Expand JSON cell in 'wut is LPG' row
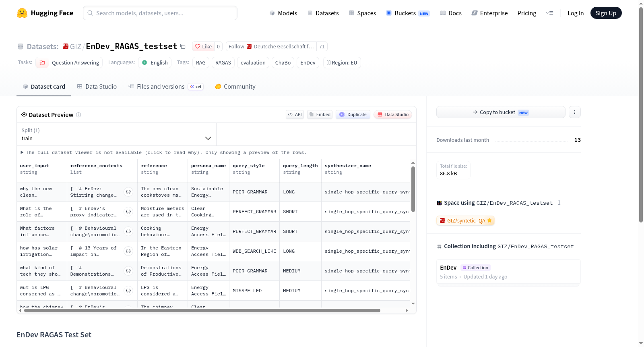Viewport: 644px width, 347px height. pos(128,291)
